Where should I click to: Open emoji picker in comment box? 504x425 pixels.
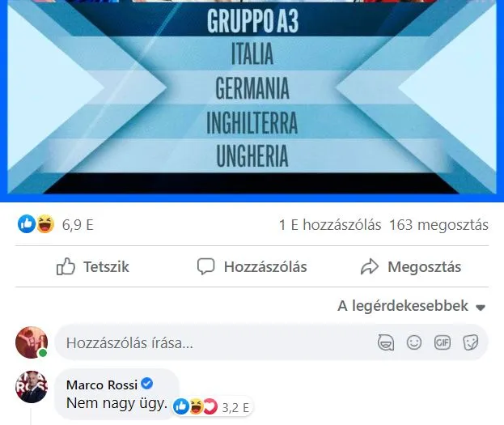point(414,342)
